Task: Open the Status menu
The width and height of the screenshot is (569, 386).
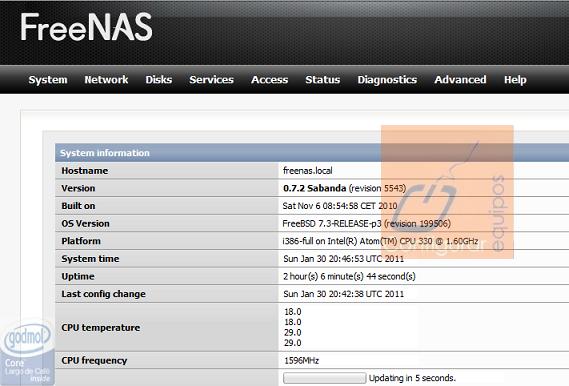Action: [323, 80]
